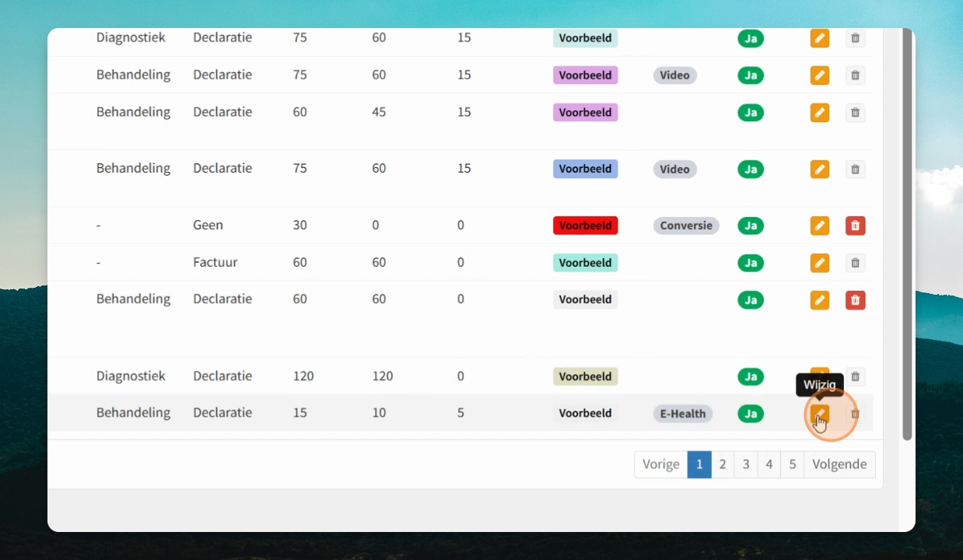Click the olive Voorbeeld tag in 120 row
The height and width of the screenshot is (560, 963).
pyautogui.click(x=585, y=376)
